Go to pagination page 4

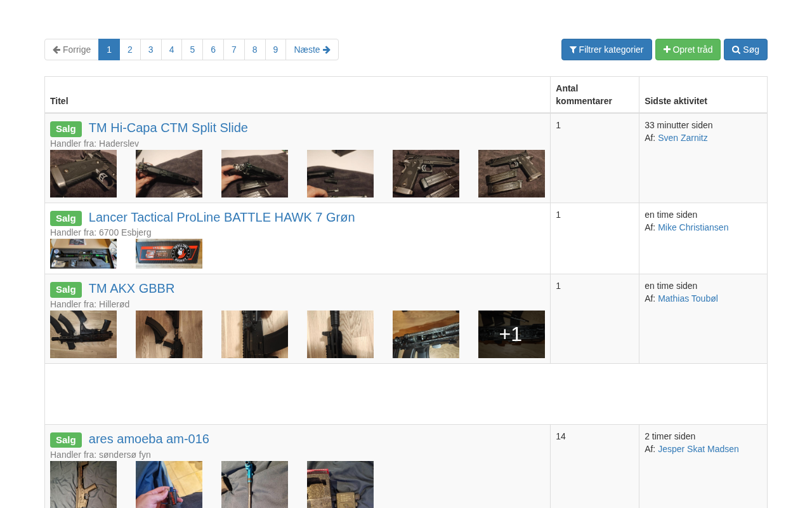pyautogui.click(x=171, y=50)
